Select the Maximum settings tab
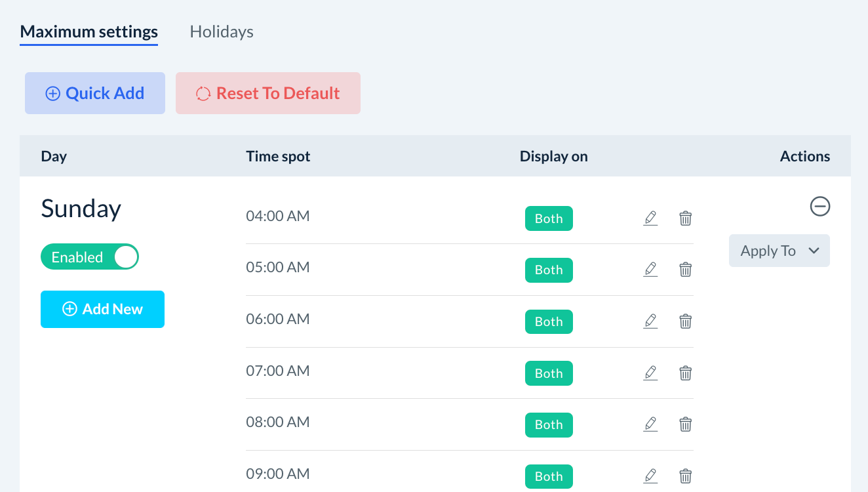Viewport: 868px width, 492px height. pyautogui.click(x=89, y=31)
